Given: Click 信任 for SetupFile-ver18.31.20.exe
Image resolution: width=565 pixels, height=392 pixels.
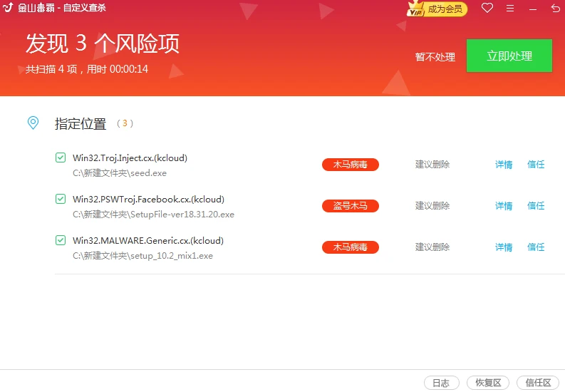Looking at the screenshot, I should pyautogui.click(x=536, y=206).
